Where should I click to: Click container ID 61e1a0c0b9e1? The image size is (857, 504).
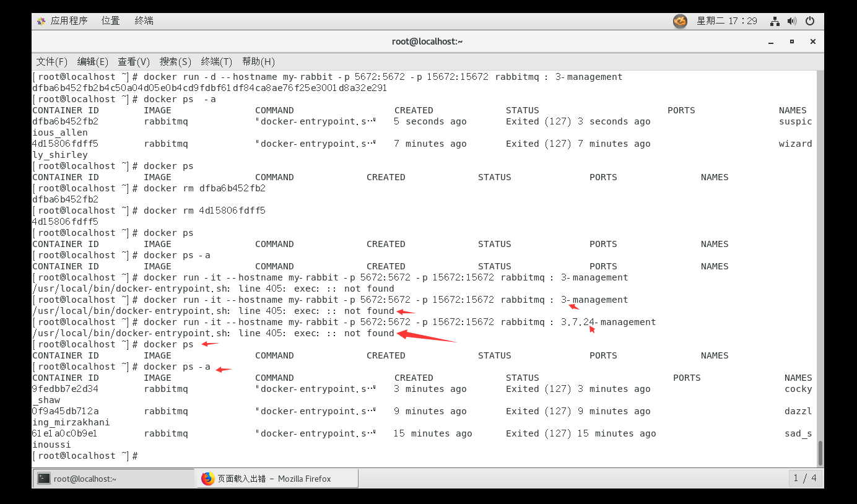click(65, 433)
